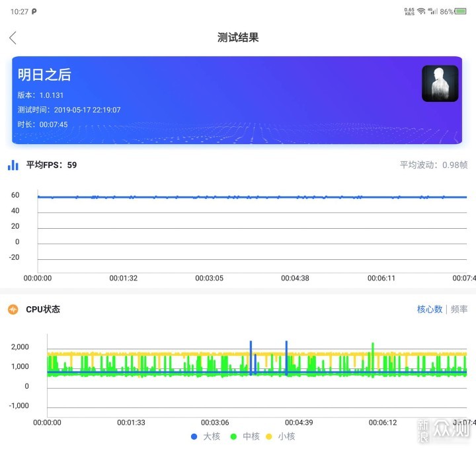
Task: Click the 平均FPS: 59 label
Action: (52, 165)
